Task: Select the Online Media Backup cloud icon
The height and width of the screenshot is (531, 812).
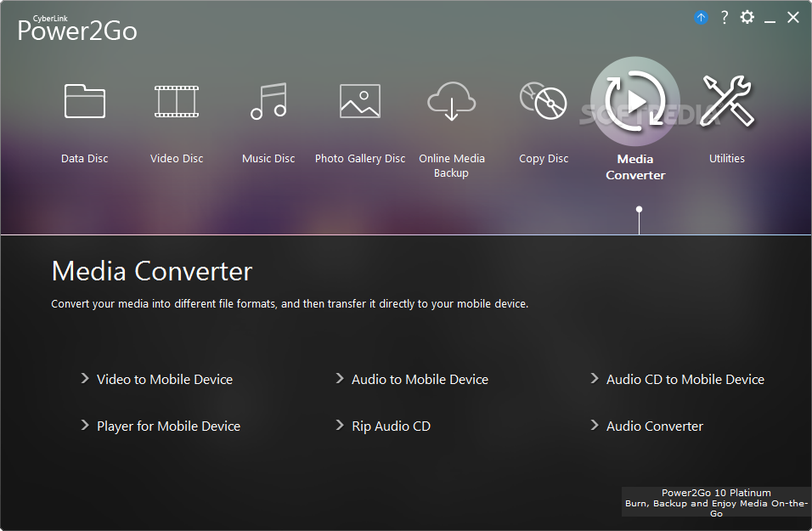Action: pyautogui.click(x=452, y=101)
